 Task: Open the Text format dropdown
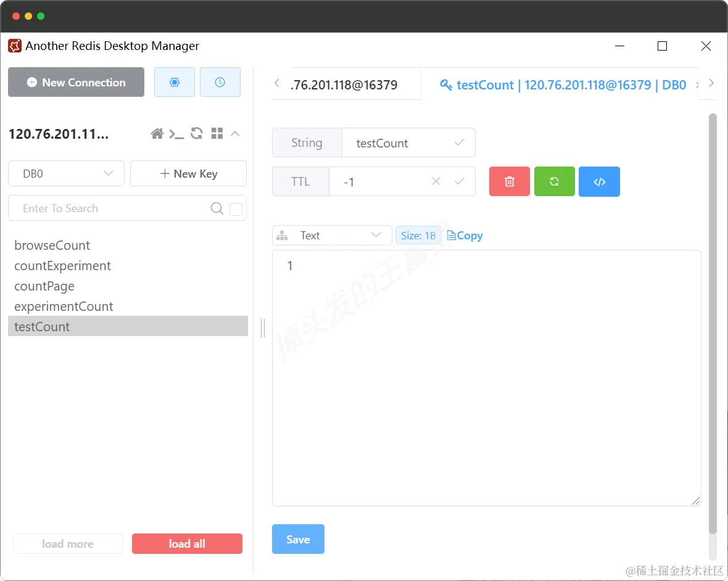pyautogui.click(x=332, y=235)
